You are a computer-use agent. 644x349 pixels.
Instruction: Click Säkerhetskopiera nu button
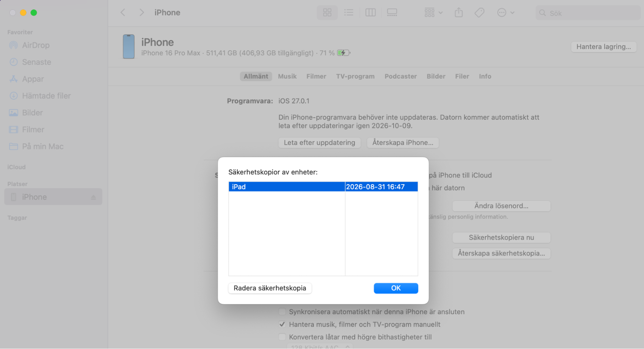[501, 238]
